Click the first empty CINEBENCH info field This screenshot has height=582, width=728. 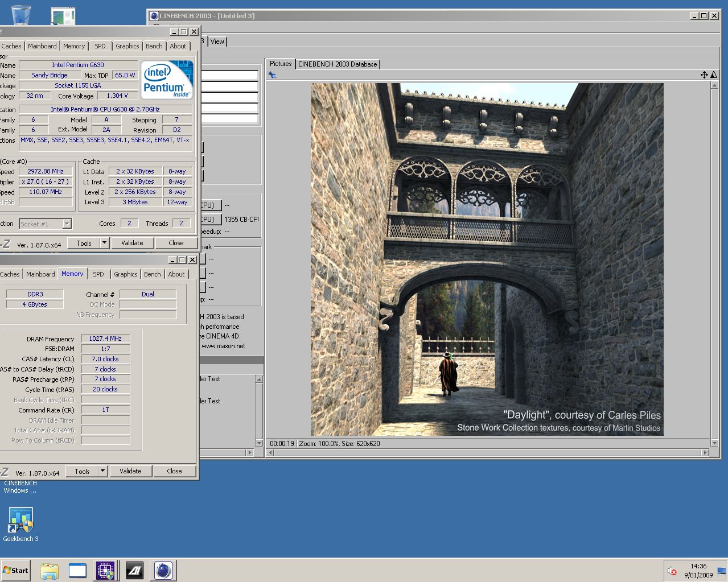coord(229,75)
